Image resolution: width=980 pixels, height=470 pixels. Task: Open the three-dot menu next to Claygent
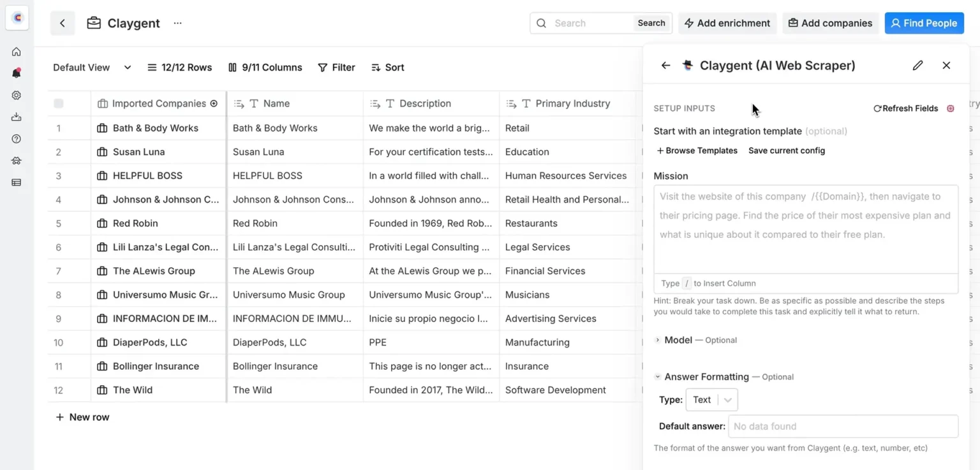tap(177, 23)
